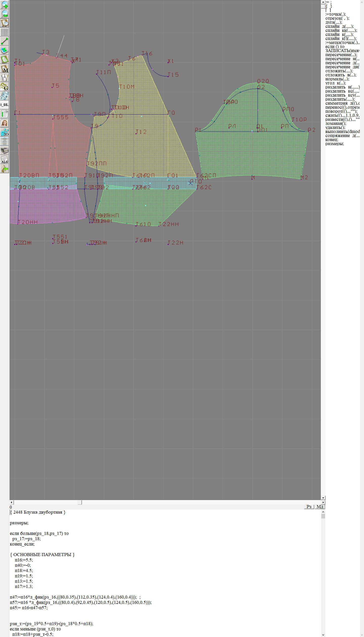The width and height of the screenshot is (364, 637).
Task: Click in the code line 'п16:=5.5;'
Action: click(x=24, y=560)
